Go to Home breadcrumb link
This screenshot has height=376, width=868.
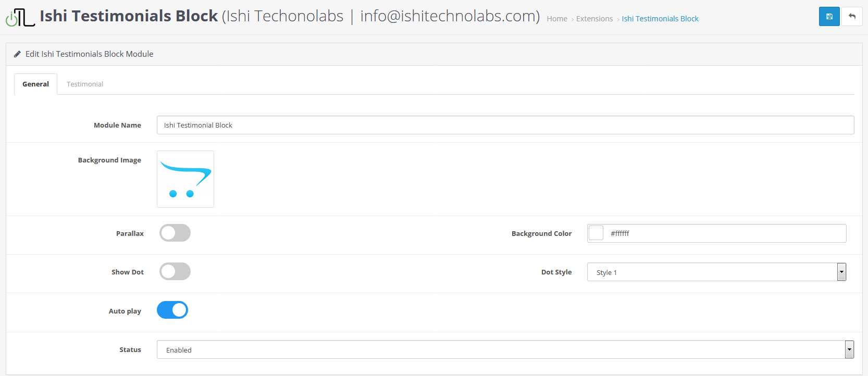(557, 19)
